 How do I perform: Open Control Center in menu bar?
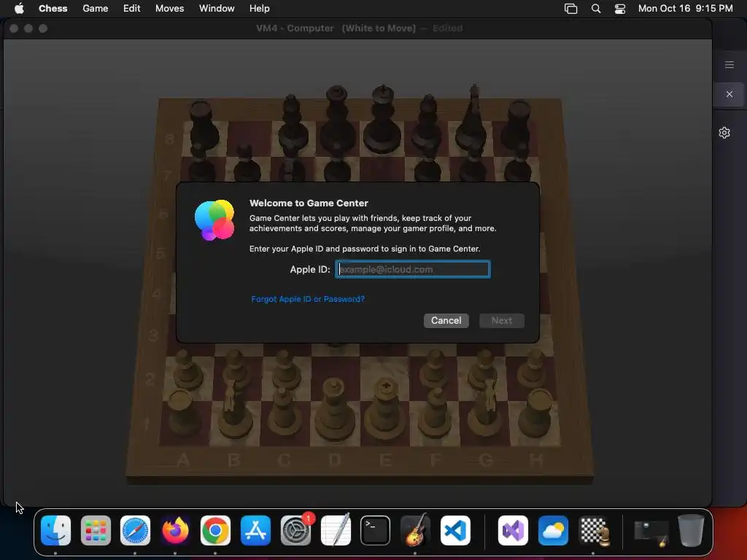click(x=620, y=9)
